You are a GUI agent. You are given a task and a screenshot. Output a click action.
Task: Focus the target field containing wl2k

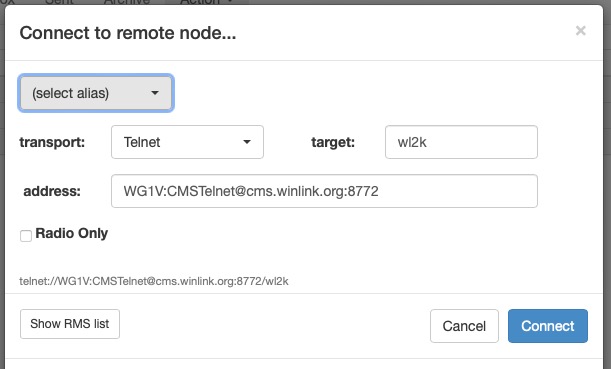click(x=461, y=142)
